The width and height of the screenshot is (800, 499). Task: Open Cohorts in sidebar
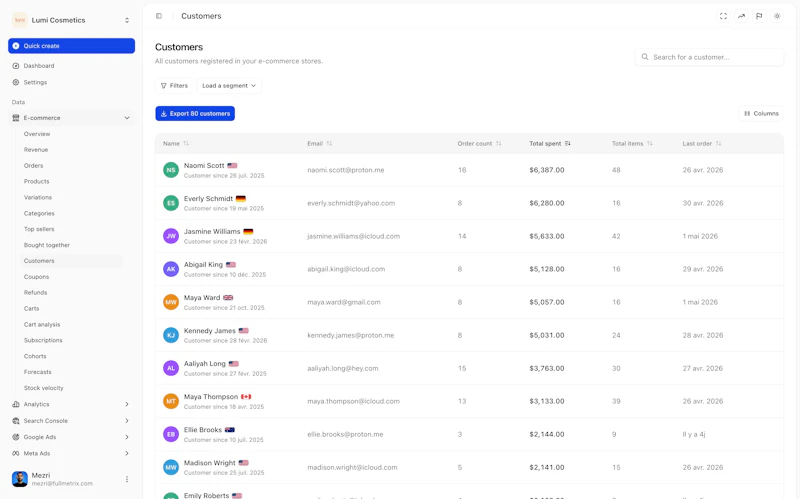pos(35,356)
